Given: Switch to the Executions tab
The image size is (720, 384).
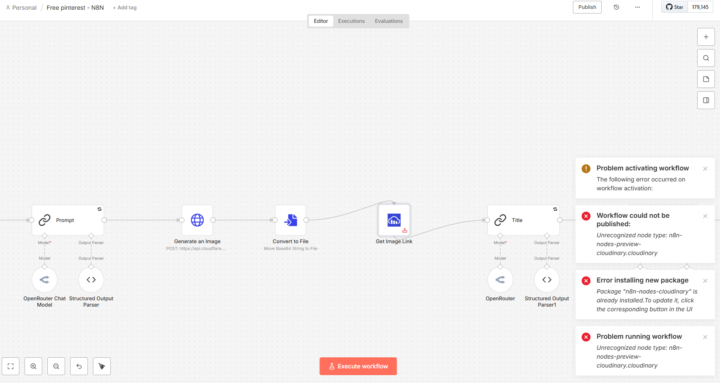Looking at the screenshot, I should click(x=351, y=21).
